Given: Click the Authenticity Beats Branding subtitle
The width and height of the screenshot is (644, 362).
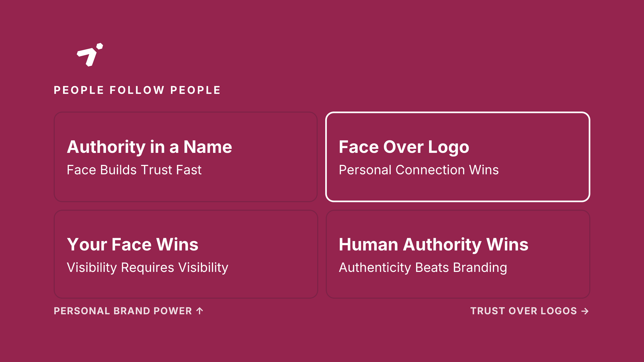Looking at the screenshot, I should pos(423,268).
